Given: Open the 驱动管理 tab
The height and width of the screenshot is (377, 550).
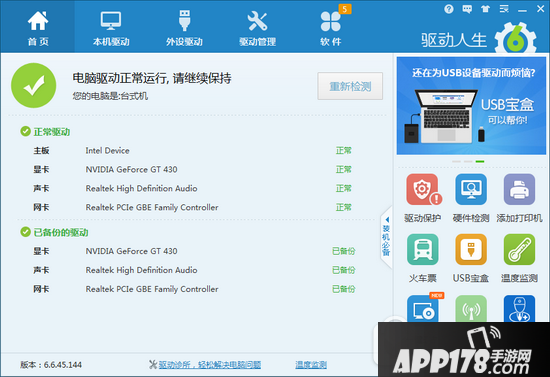Looking at the screenshot, I should [257, 27].
